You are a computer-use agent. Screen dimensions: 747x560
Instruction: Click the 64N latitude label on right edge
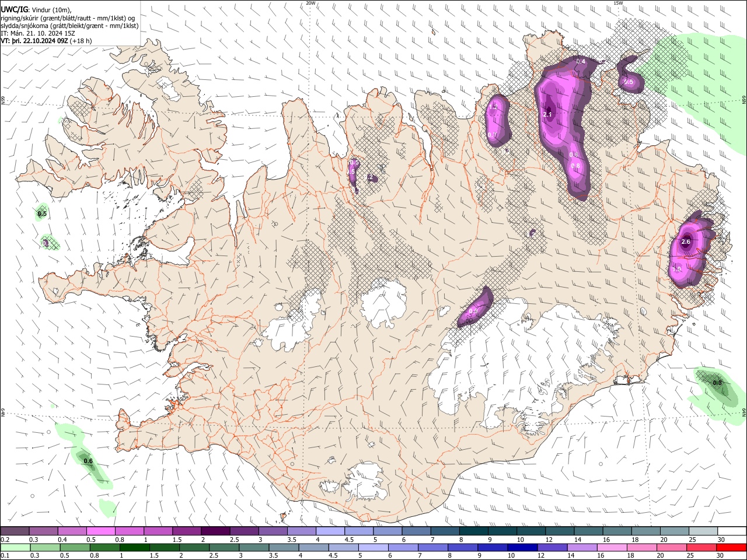point(744,412)
